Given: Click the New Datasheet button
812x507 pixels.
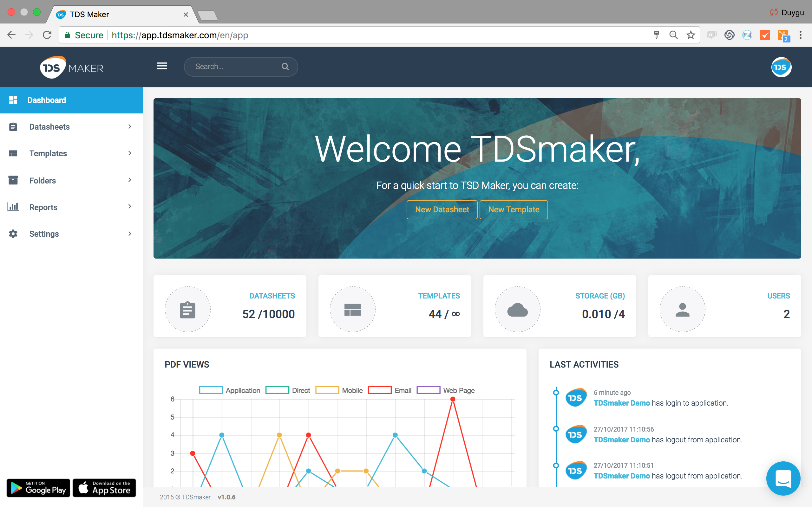Looking at the screenshot, I should [x=442, y=209].
